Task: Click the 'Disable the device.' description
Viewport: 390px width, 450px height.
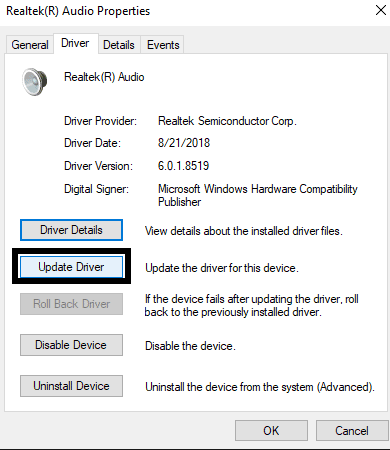Action: coord(190,346)
